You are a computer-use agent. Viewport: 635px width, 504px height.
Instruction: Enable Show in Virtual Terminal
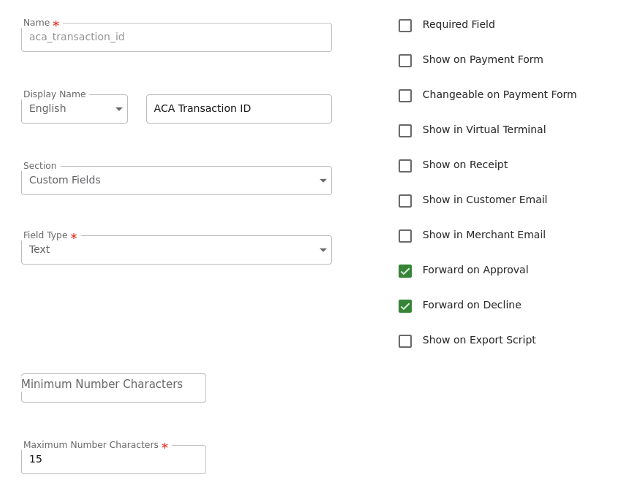405,131
